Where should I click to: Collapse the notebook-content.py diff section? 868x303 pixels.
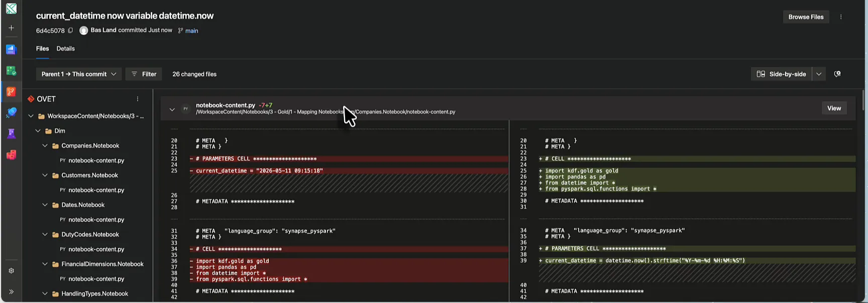tap(172, 109)
